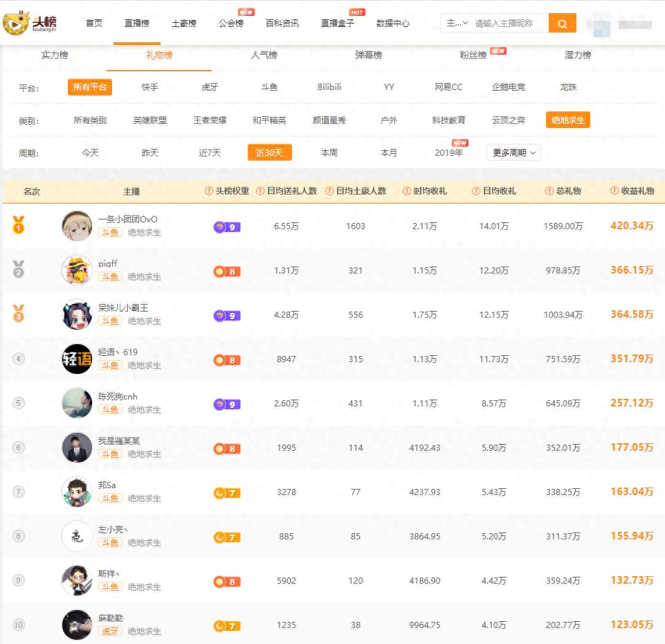This screenshot has height=644, width=665.
Task: Open 土豪榜 navigation item
Action: coord(183,23)
